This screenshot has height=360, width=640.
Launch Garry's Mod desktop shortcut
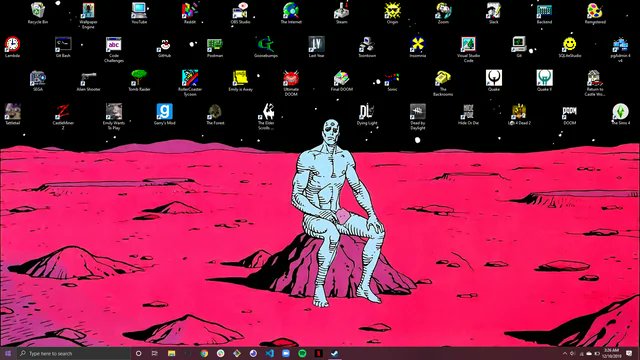164,114
